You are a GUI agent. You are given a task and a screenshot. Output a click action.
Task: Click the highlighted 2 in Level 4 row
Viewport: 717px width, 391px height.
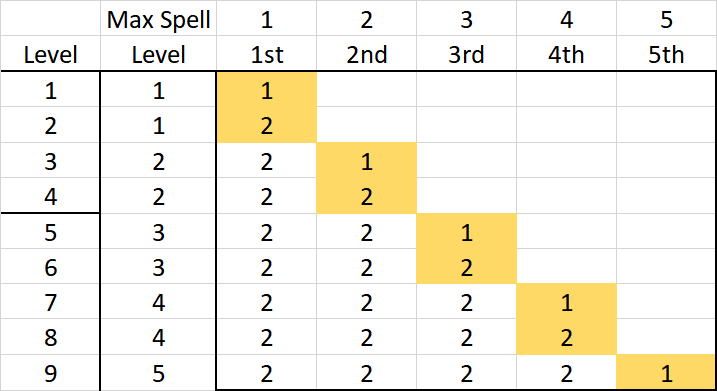click(366, 196)
